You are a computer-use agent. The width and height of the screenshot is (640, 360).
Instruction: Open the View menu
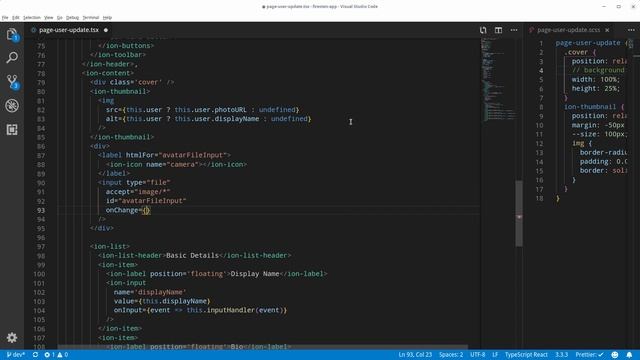tap(49, 18)
